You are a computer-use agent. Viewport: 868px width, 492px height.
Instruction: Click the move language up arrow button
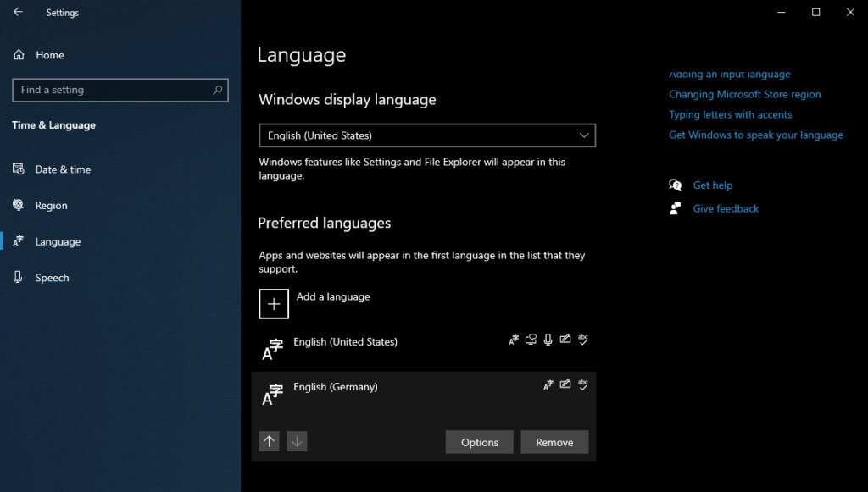tap(269, 440)
